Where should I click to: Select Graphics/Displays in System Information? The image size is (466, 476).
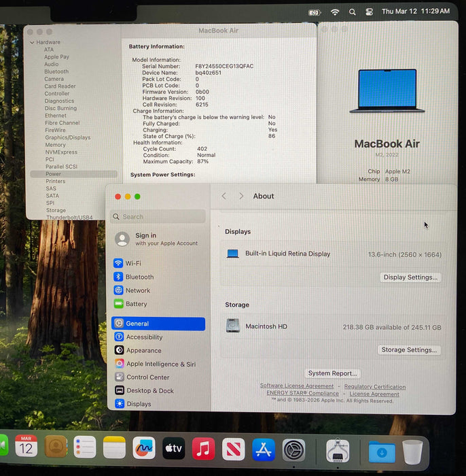click(68, 137)
